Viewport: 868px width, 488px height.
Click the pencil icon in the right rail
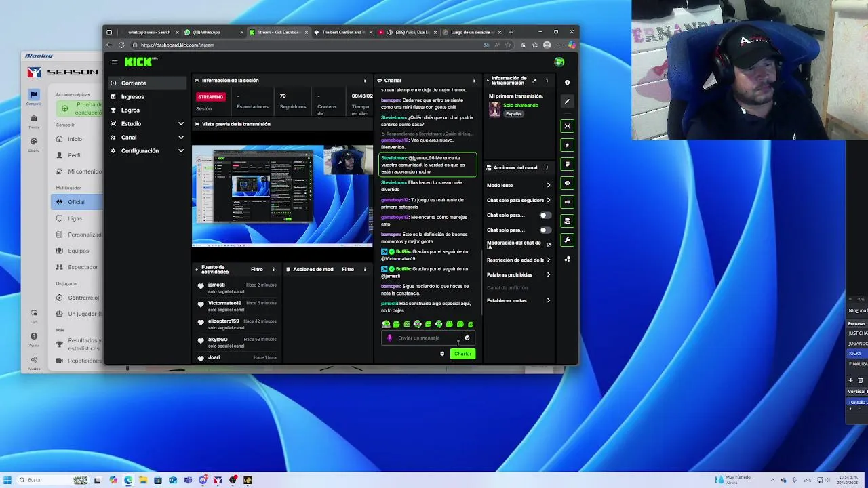(568, 102)
